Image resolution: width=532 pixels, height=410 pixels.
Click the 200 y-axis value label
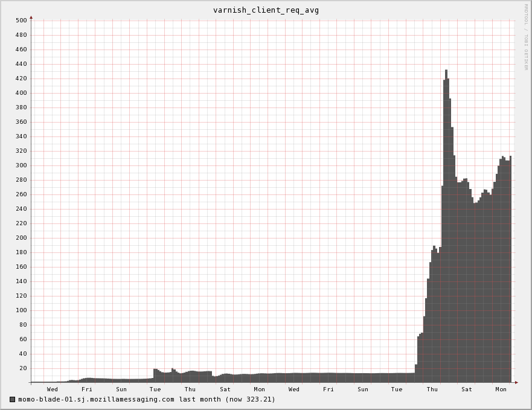pyautogui.click(x=21, y=237)
